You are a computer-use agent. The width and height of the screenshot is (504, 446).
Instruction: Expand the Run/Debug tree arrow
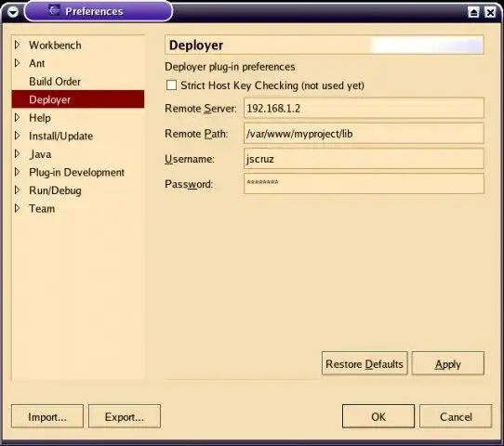(18, 190)
